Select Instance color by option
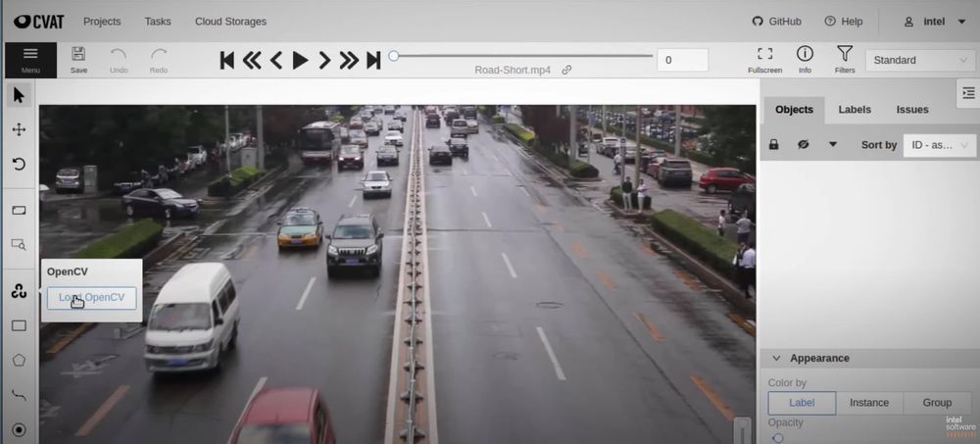Screen dimensions: 980x444 [868, 403]
